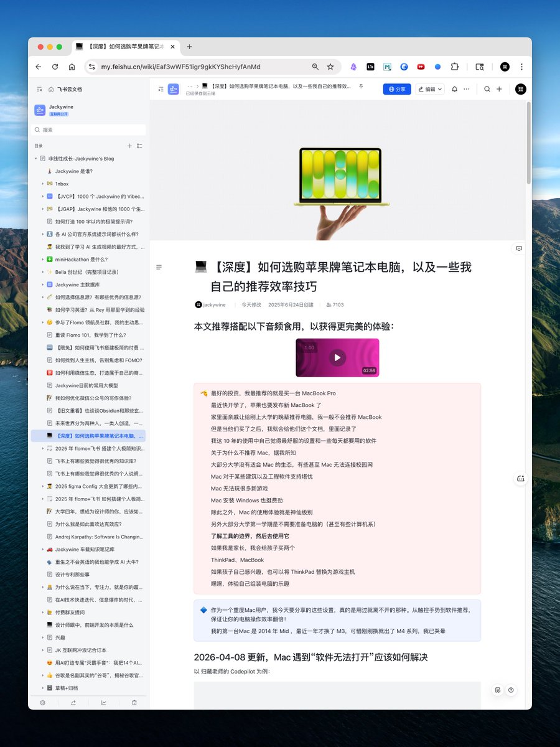Screen dimensions: 560x747
Task: Click the search icon in the document header
Action: [x=487, y=89]
